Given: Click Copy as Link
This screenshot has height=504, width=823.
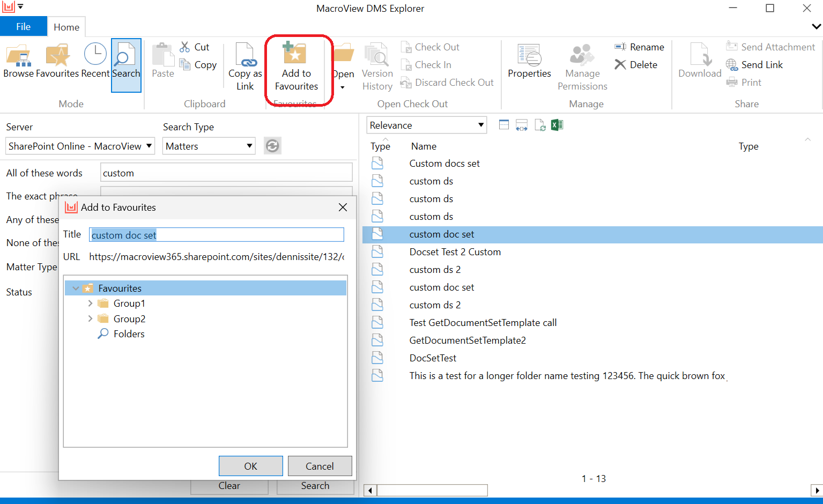Looking at the screenshot, I should 245,66.
